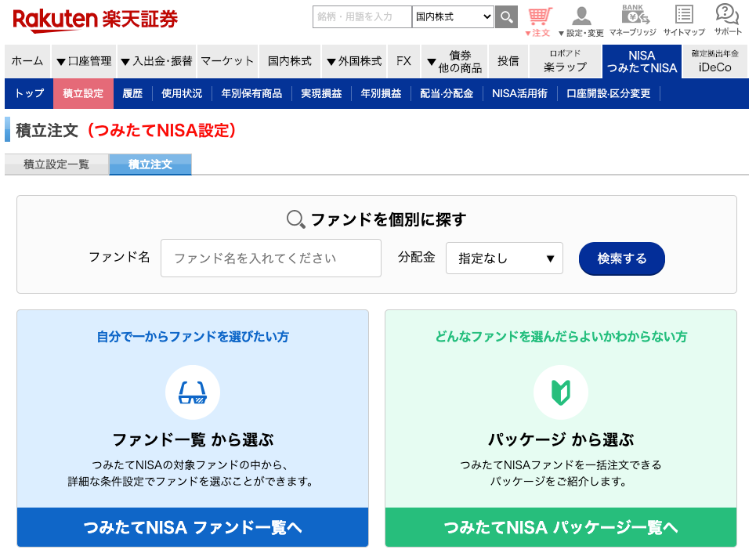Open 配当・分配金 in the blue submenu

pos(447,93)
